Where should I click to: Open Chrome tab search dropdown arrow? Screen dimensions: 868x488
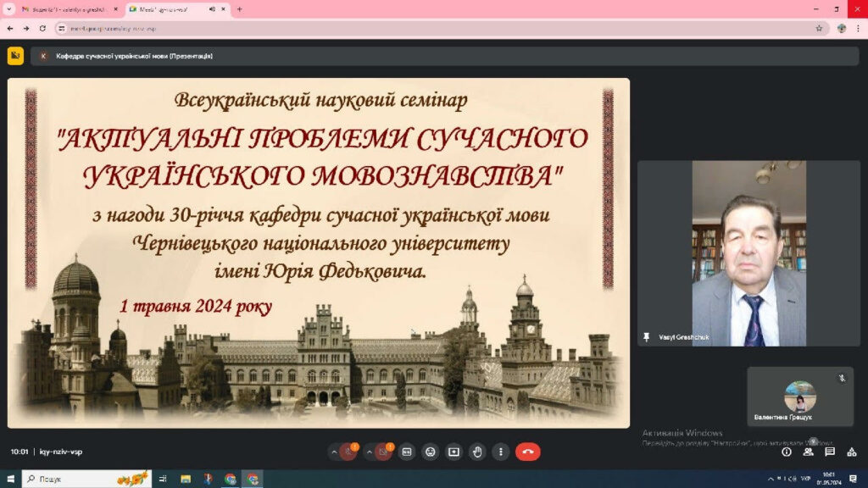[8, 9]
